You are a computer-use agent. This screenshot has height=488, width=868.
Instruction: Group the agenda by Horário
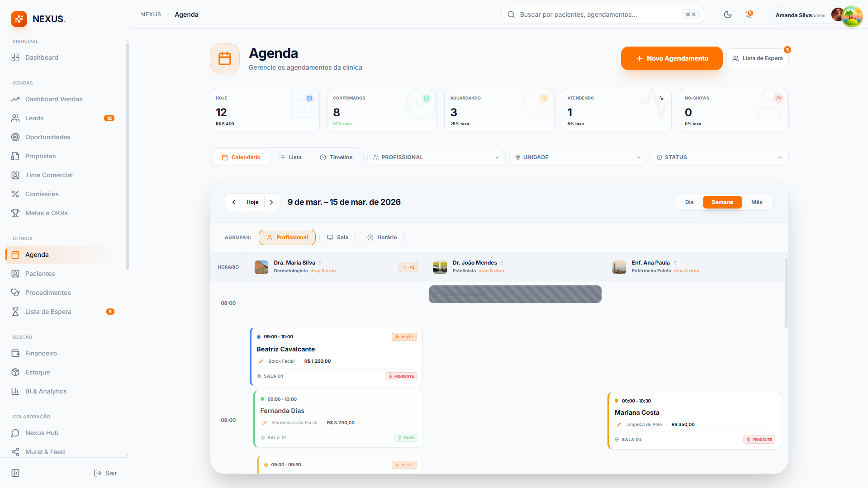[x=382, y=237]
